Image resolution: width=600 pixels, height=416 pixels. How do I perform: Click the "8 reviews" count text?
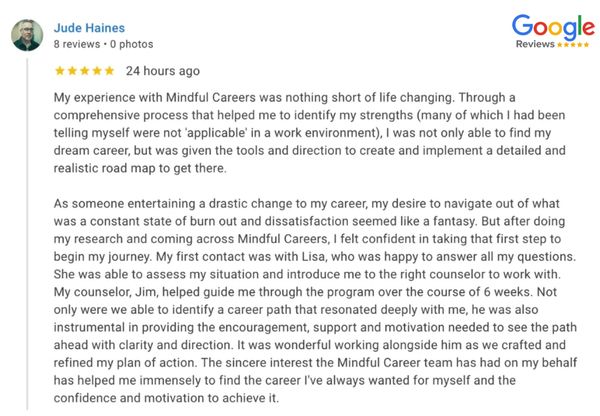78,44
